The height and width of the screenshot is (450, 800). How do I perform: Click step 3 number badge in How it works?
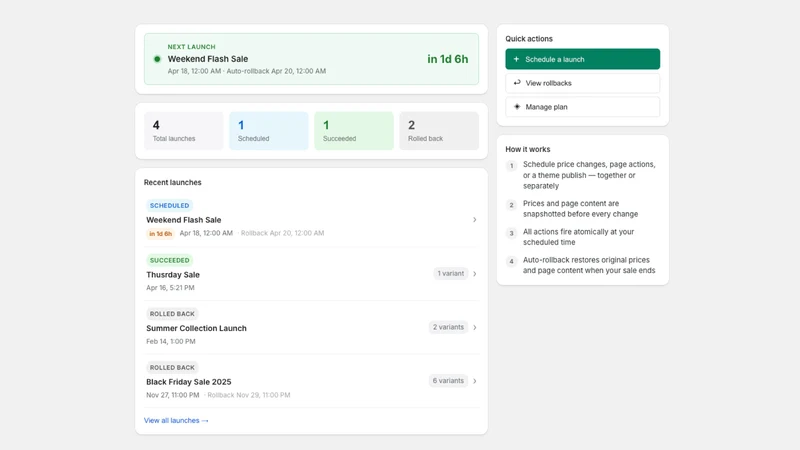[x=511, y=233]
